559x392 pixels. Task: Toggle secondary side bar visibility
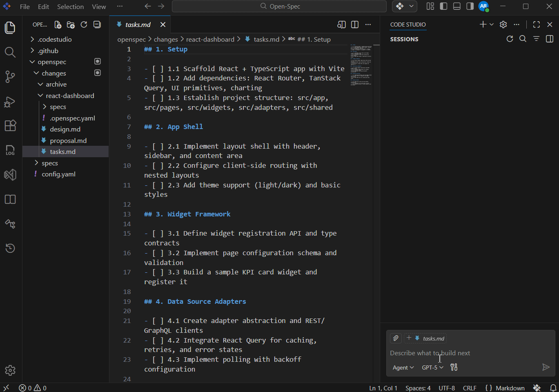[x=470, y=6]
